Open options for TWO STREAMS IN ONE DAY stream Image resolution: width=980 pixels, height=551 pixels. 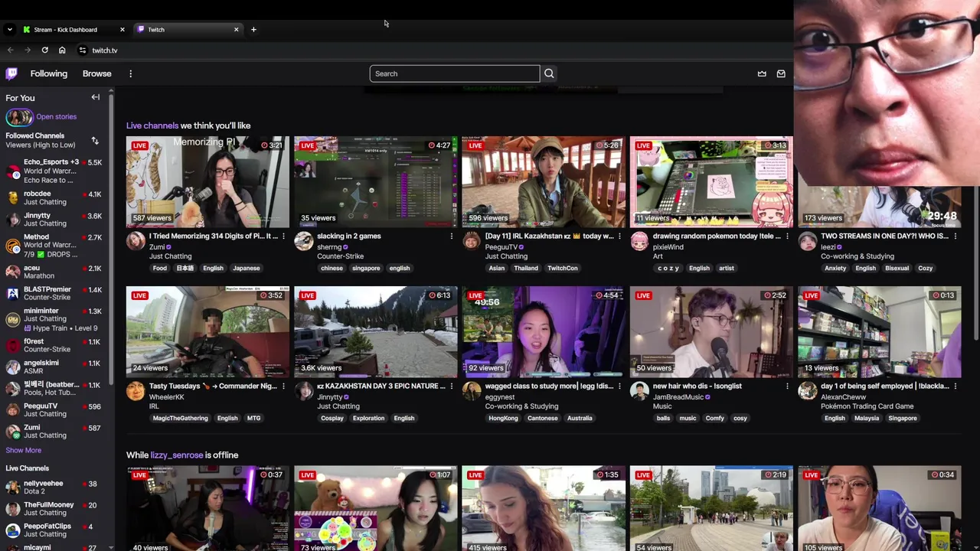[955, 236]
